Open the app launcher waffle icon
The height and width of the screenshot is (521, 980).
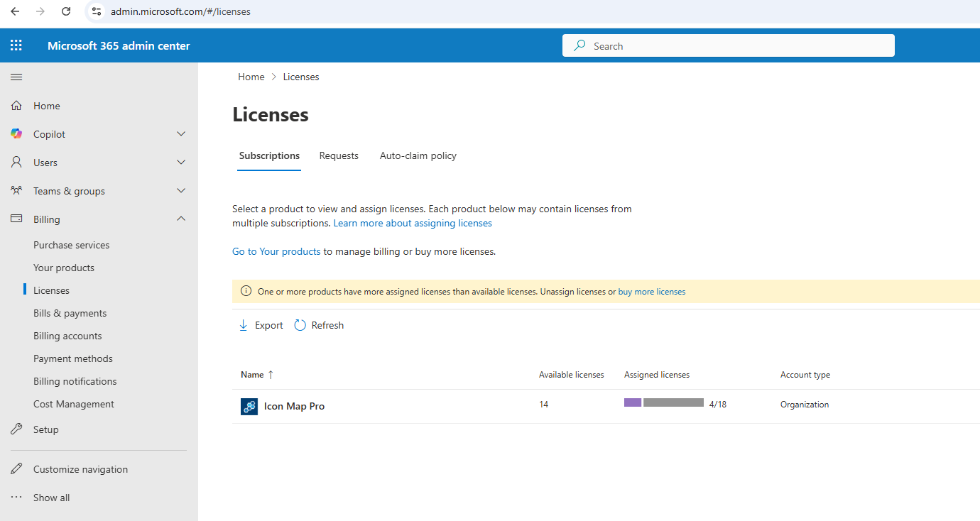coord(16,45)
